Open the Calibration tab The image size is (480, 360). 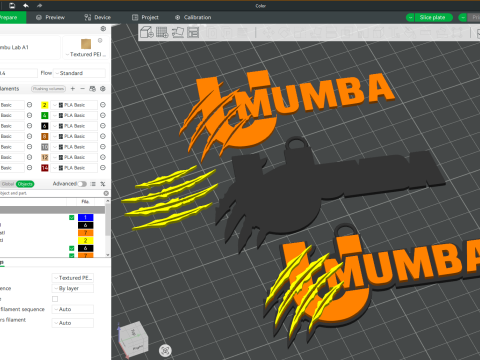[x=193, y=17]
